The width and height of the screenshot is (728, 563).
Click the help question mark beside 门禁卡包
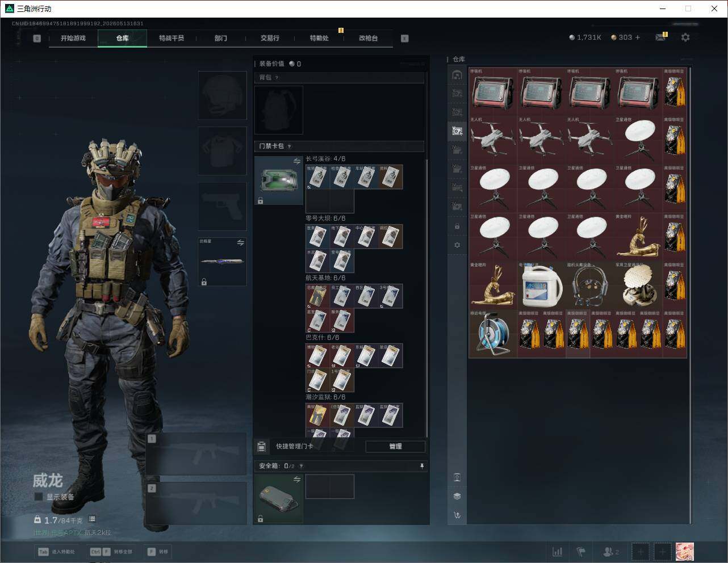click(x=289, y=146)
